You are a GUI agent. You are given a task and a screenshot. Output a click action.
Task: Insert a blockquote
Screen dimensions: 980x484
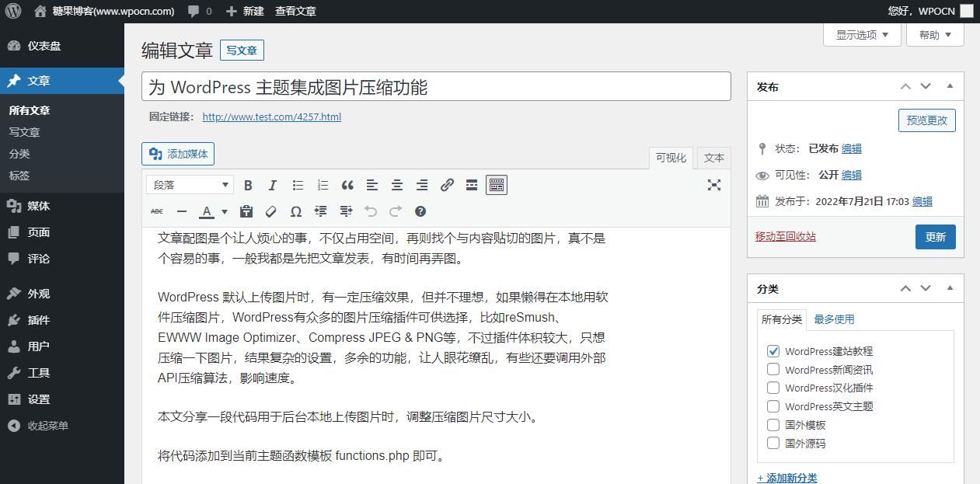point(347,185)
